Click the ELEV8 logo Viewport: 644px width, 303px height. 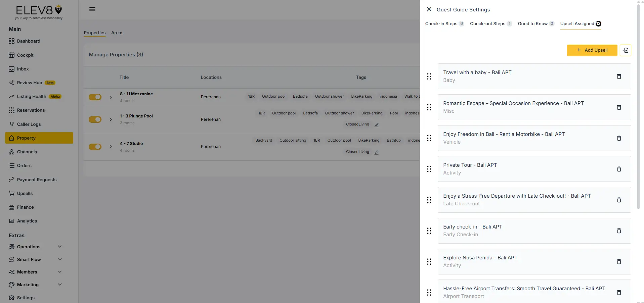39,12
